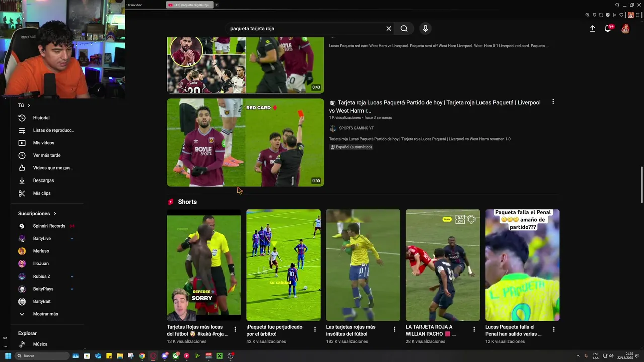644x362 pixels.
Task: Click the Música note icon
Action: point(22,344)
